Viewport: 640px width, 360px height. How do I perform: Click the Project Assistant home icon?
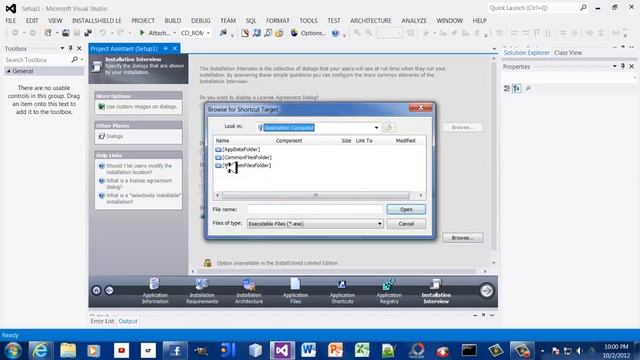(96, 290)
